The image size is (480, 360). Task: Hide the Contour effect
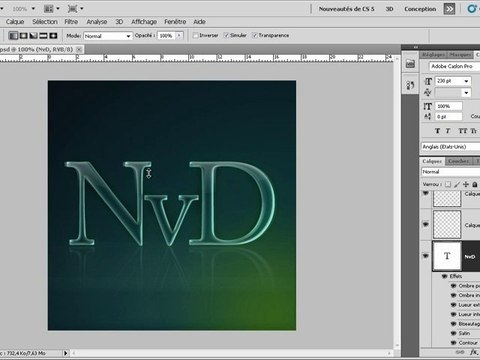(453, 343)
